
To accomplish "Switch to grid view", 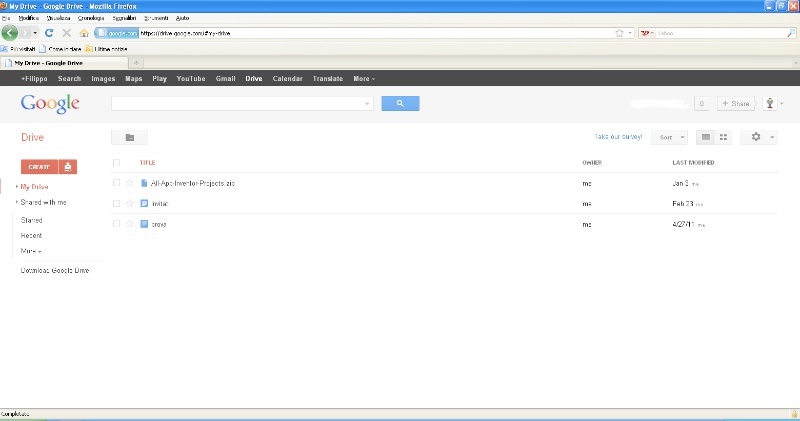I will point(724,137).
